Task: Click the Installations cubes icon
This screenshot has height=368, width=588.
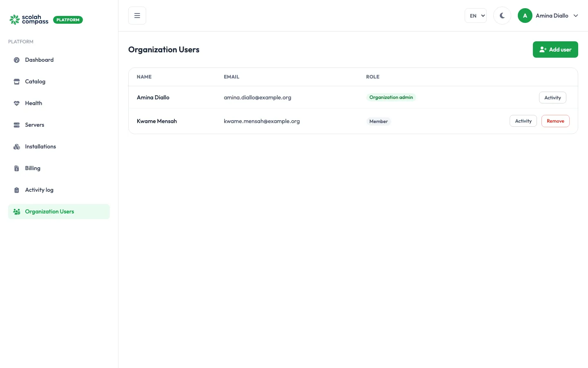Action: point(17,147)
